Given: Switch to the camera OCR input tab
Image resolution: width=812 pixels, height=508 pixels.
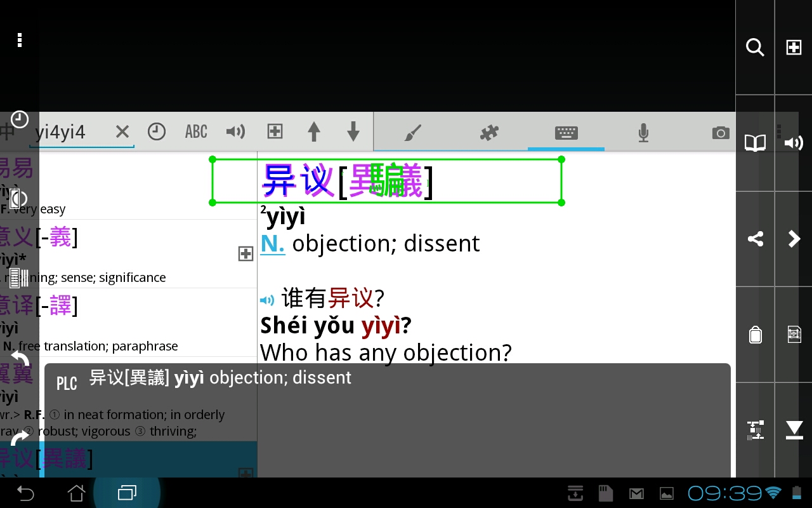Looking at the screenshot, I should (720, 132).
